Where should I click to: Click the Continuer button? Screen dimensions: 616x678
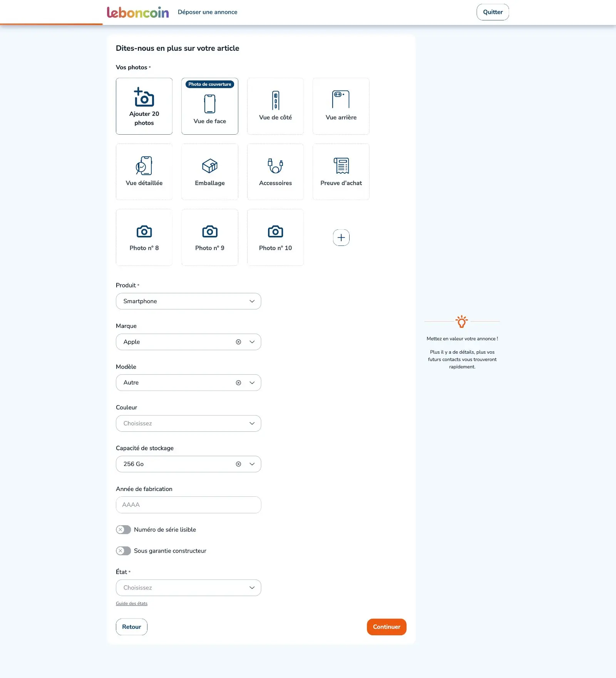click(387, 627)
